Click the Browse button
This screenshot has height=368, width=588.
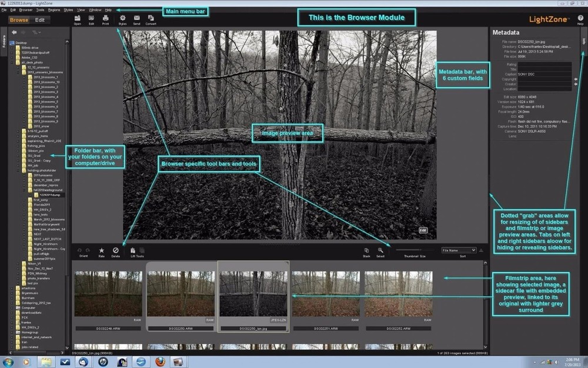18,19
